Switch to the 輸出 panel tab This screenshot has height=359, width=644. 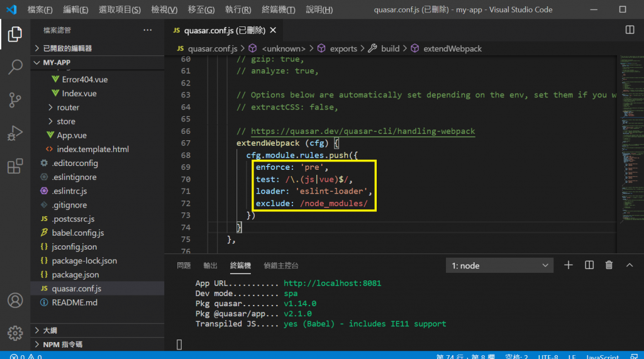pyautogui.click(x=210, y=265)
